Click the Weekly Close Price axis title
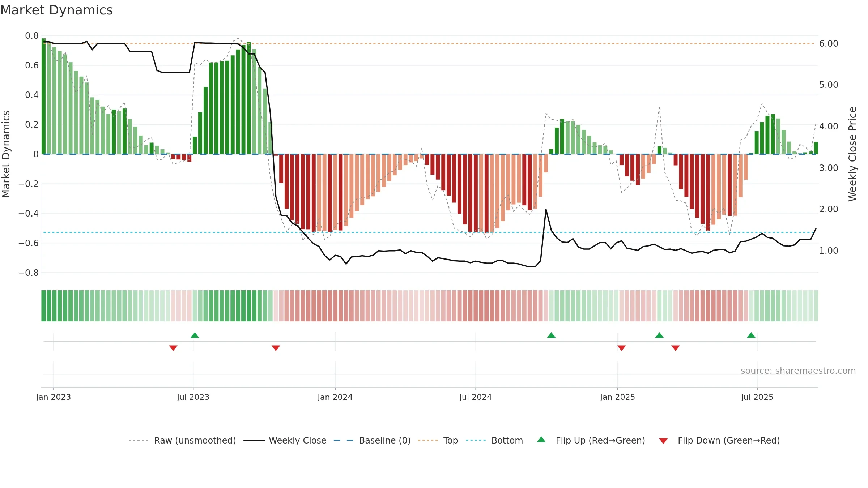868x488 pixels. point(853,154)
